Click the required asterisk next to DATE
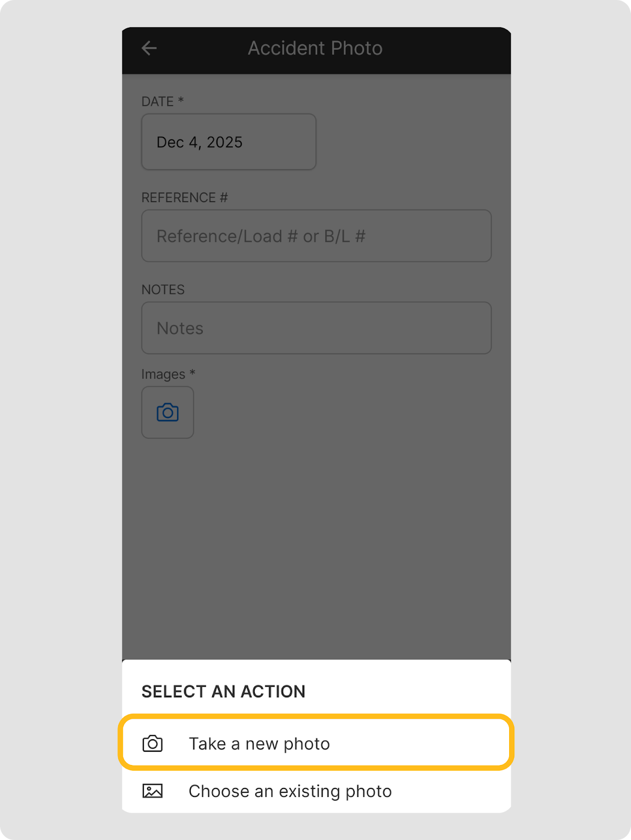 pos(181,100)
